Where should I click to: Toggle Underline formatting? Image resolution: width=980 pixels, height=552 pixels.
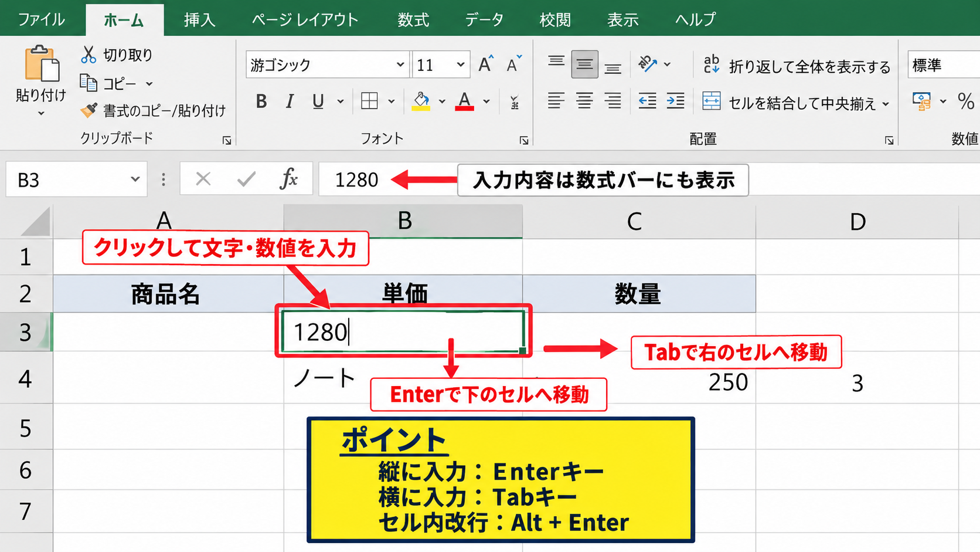coord(318,101)
